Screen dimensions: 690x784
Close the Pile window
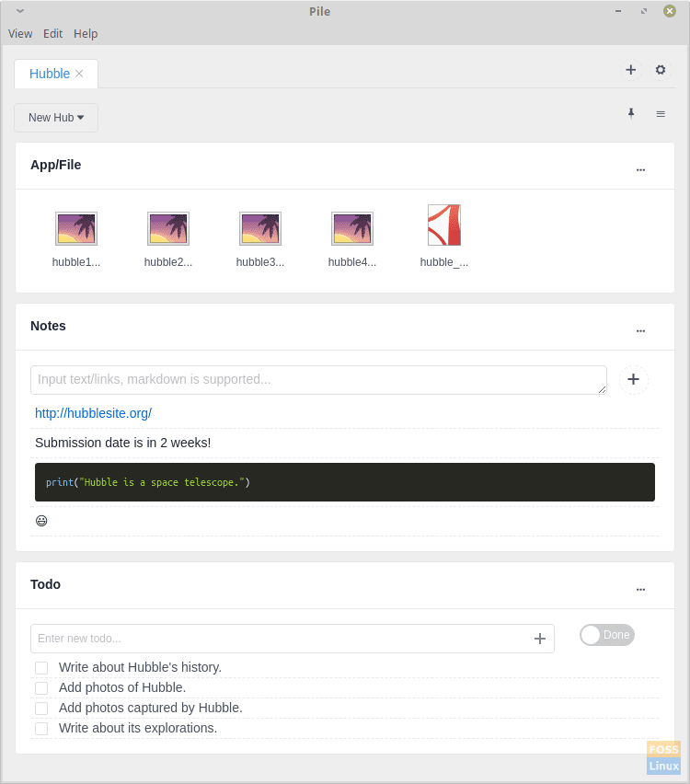click(670, 11)
